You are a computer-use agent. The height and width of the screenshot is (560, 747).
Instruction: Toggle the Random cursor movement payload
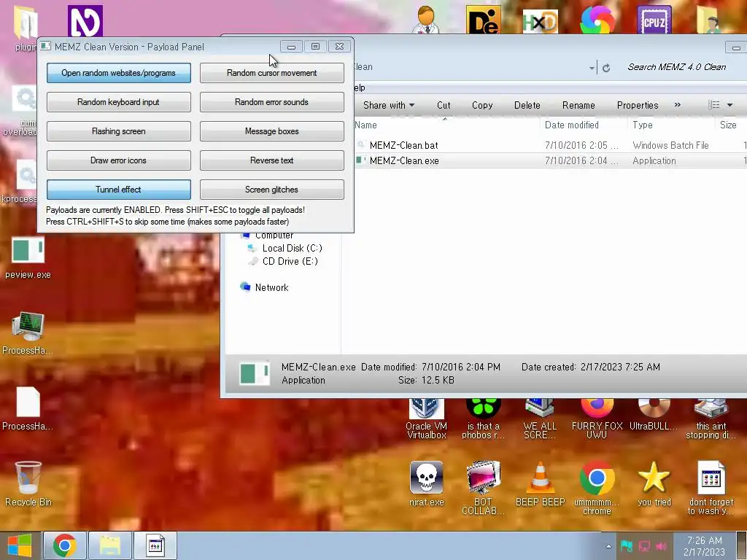[x=271, y=73]
